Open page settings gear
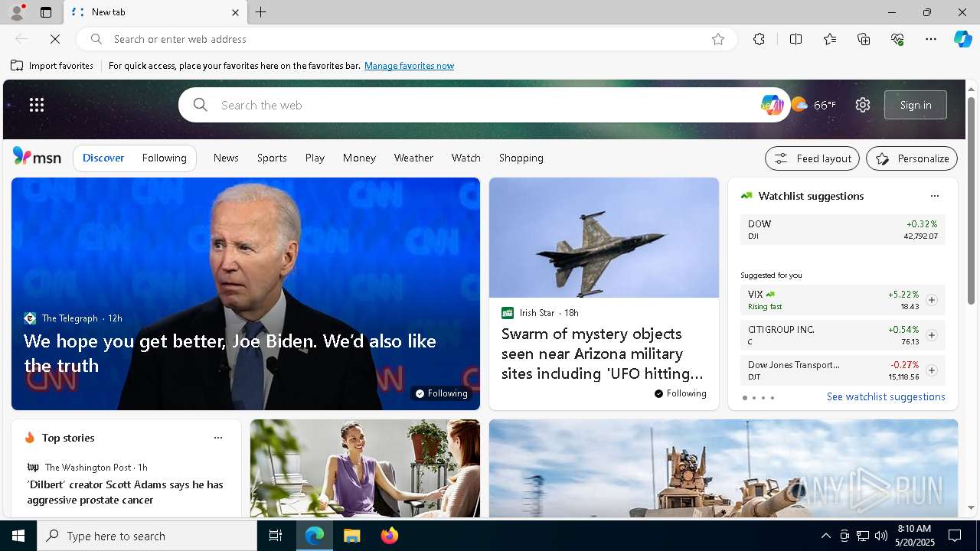Image resolution: width=980 pixels, height=551 pixels. click(863, 105)
